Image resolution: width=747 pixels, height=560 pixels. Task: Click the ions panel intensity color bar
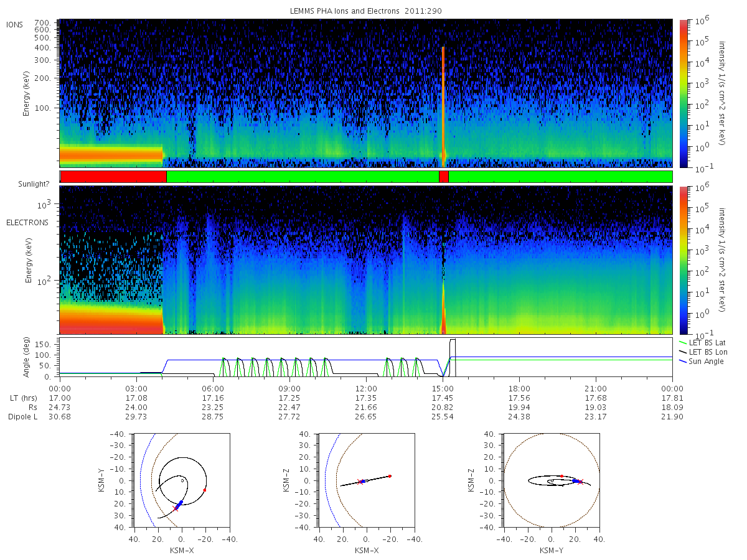(683, 93)
